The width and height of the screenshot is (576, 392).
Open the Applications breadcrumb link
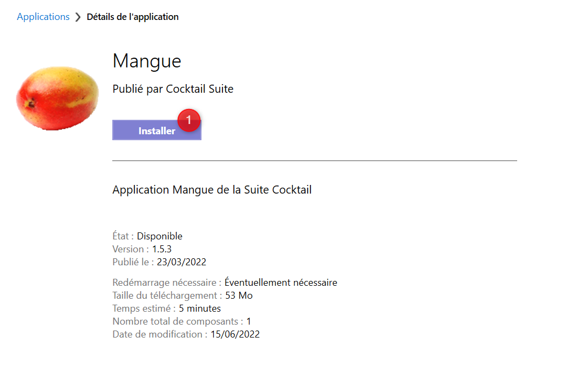pos(43,16)
